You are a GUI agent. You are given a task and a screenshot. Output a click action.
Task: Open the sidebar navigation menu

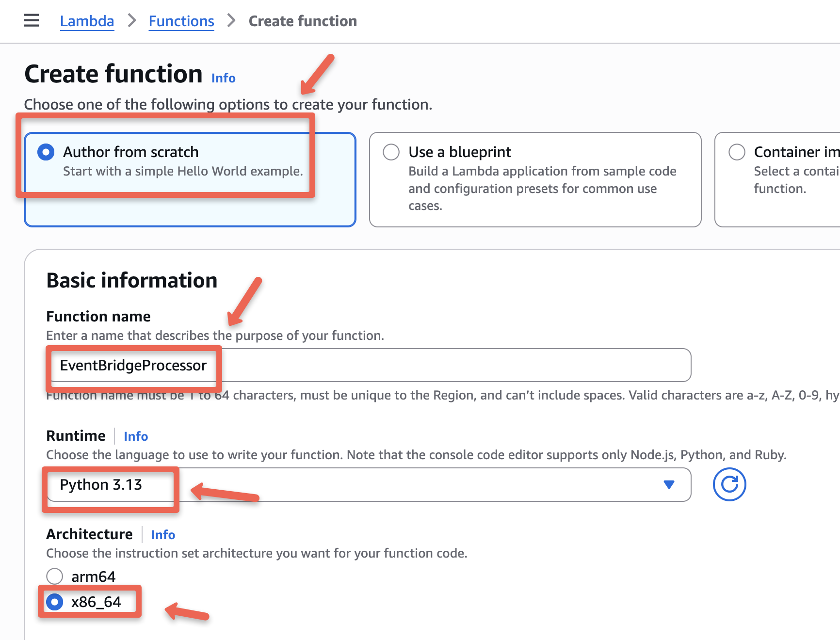click(x=31, y=20)
